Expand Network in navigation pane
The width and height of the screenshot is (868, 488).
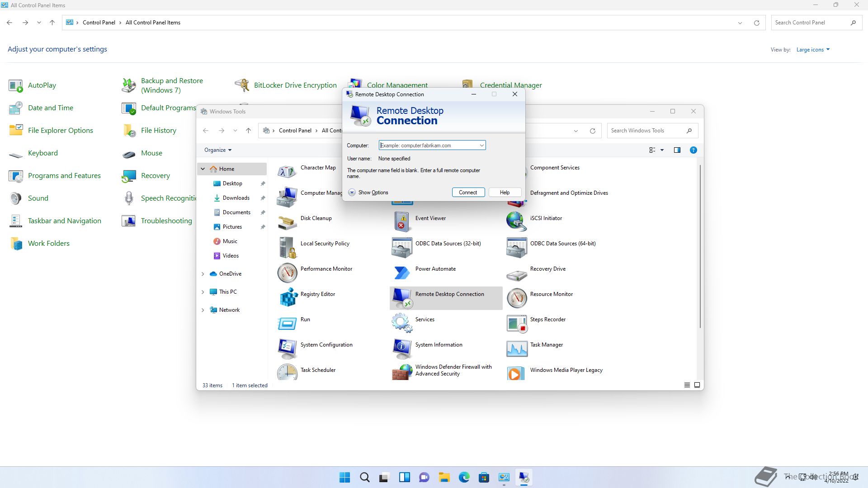coord(203,310)
